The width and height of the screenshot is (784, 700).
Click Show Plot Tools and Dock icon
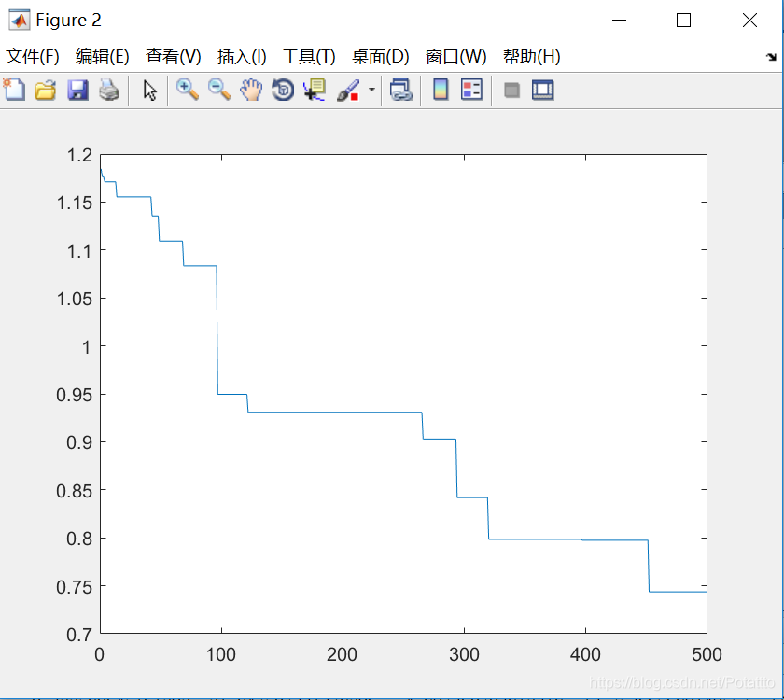[542, 90]
